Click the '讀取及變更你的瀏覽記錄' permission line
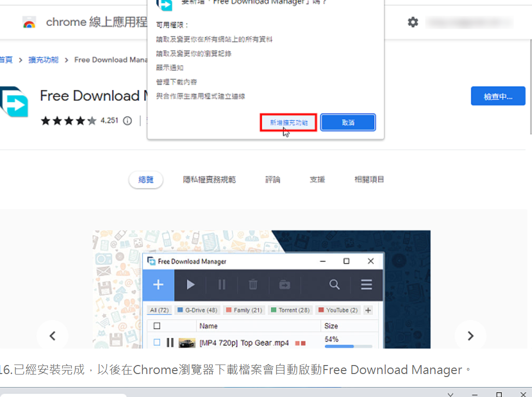This screenshot has height=397, width=532. (x=194, y=53)
